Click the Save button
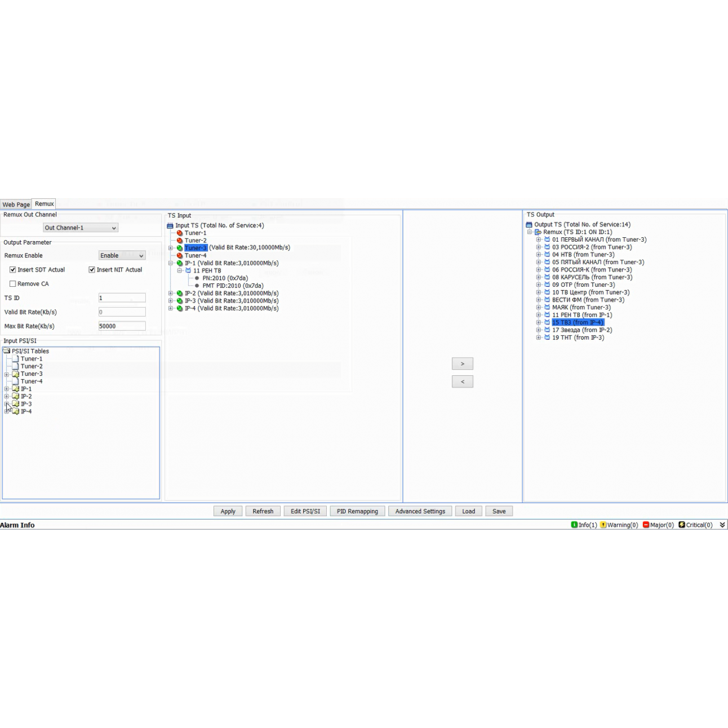 [499, 512]
